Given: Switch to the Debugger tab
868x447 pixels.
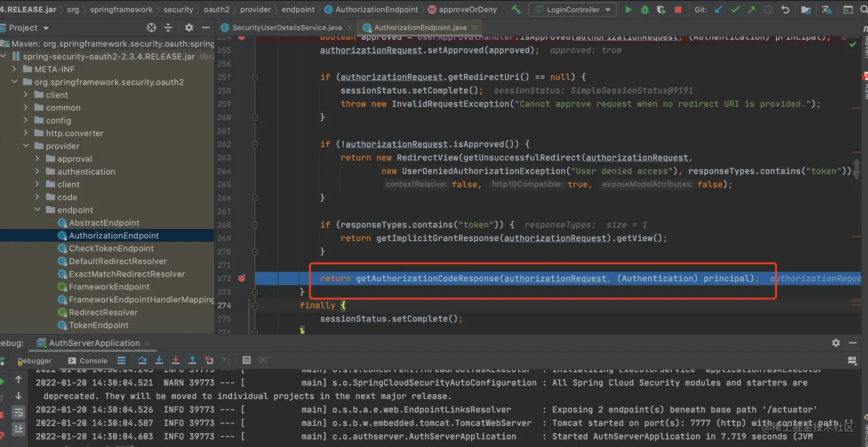Looking at the screenshot, I should (34, 361).
